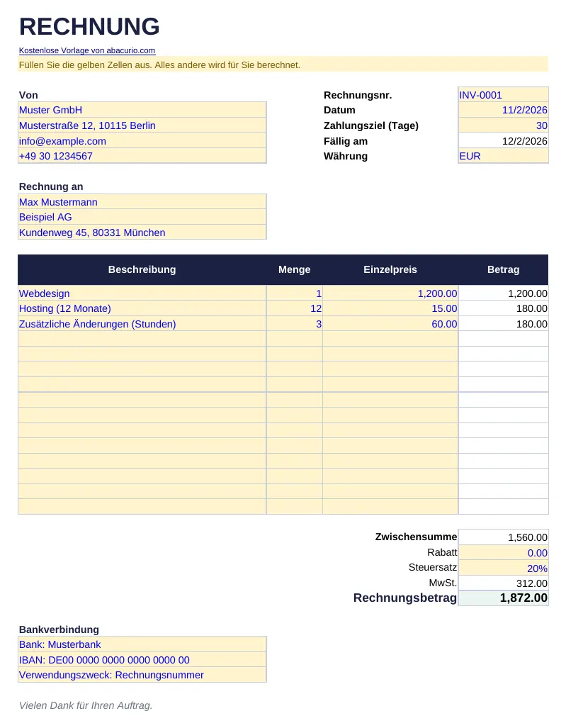Click the Menge column header

click(294, 269)
